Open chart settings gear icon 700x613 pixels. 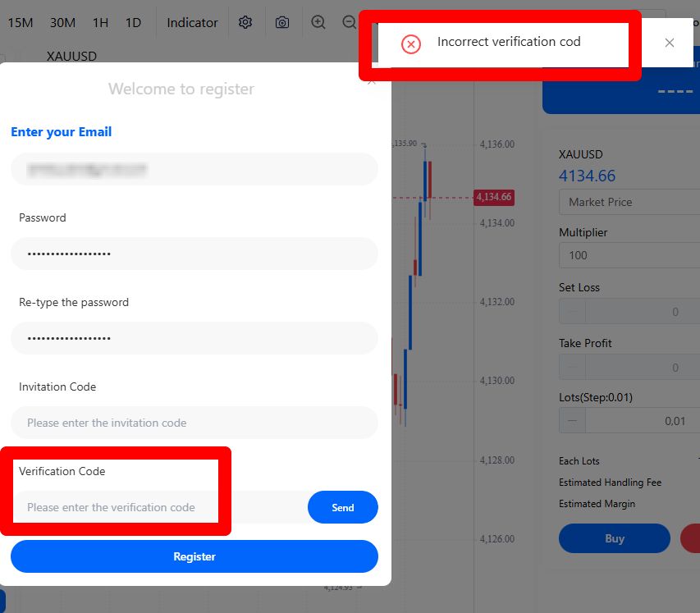(245, 22)
